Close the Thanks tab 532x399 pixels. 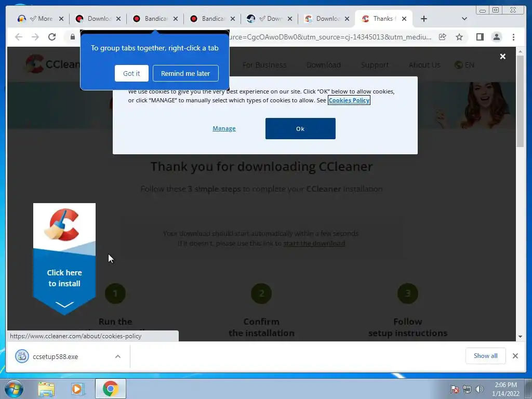pos(404,19)
